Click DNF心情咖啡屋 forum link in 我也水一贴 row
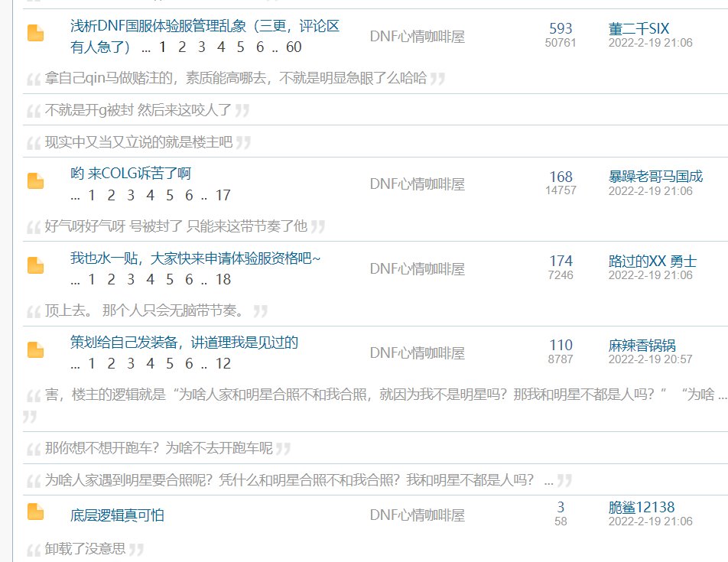Image resolution: width=728 pixels, height=562 pixels. coord(418,268)
